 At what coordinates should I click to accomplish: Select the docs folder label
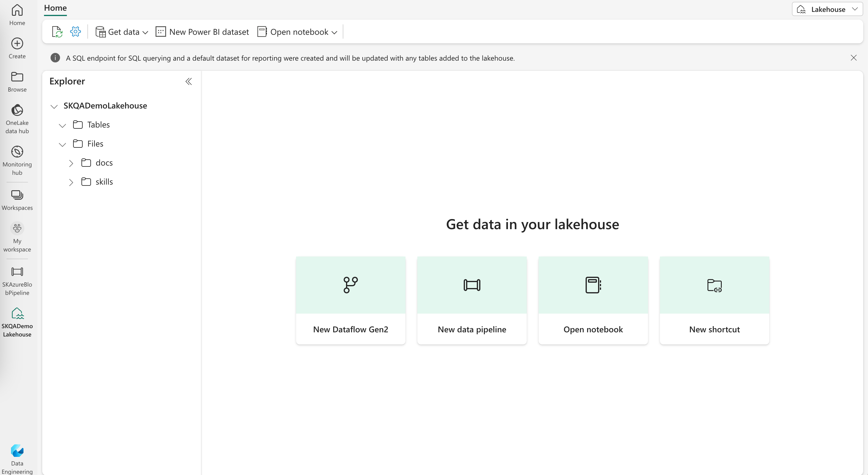[104, 163]
